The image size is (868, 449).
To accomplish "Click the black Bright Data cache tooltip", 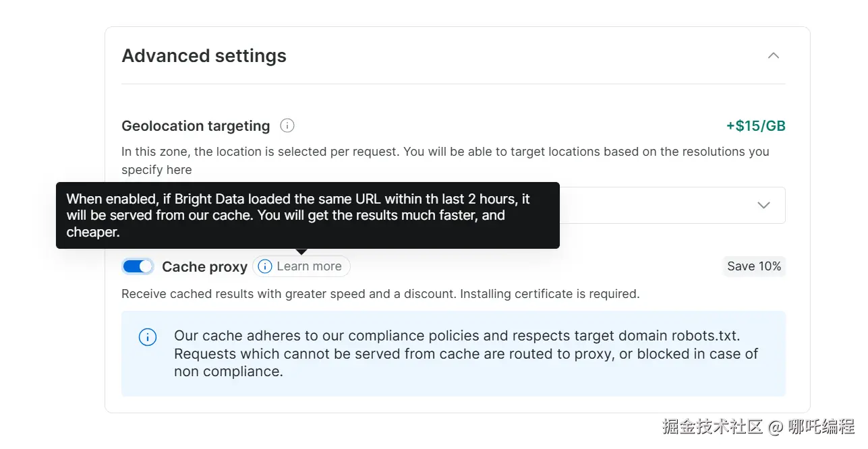I will [x=308, y=215].
